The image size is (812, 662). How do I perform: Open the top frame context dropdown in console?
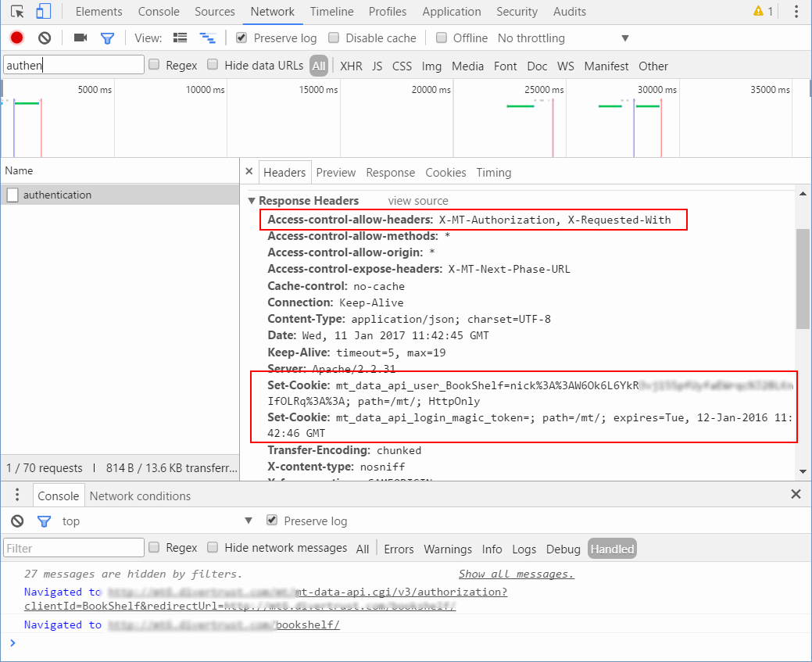tap(71, 521)
